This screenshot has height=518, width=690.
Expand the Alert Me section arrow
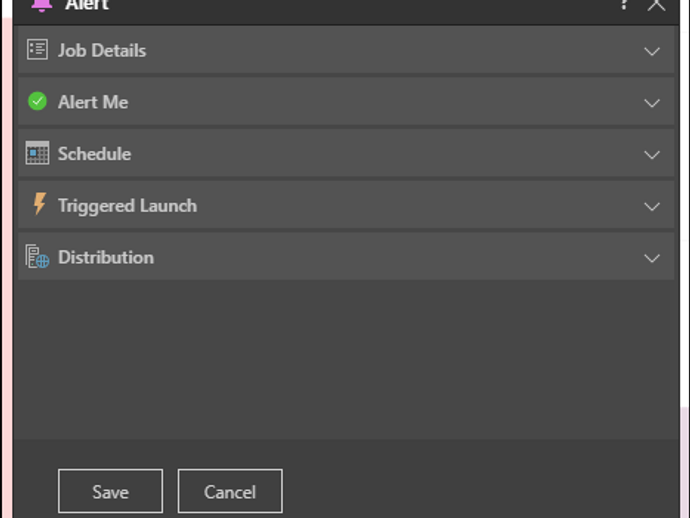[652, 103]
